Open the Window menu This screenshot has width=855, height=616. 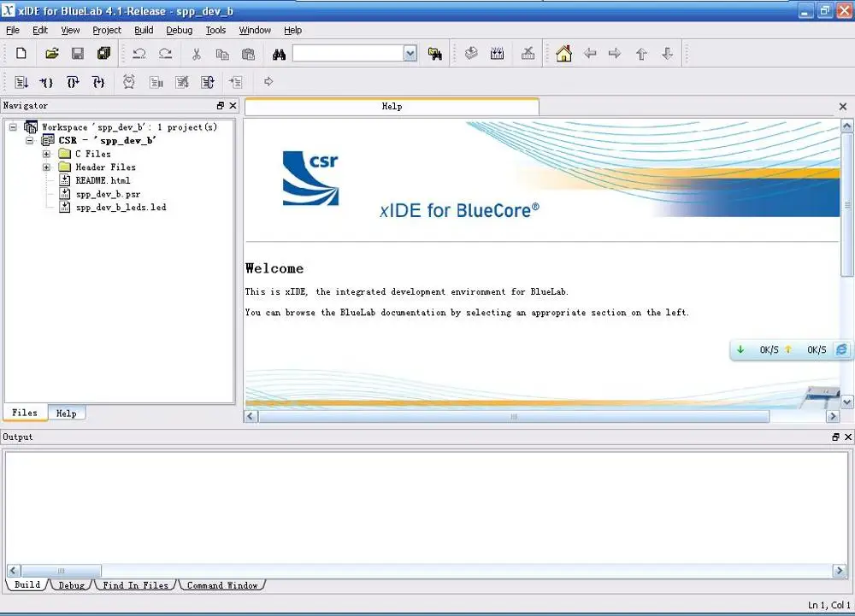click(x=255, y=30)
